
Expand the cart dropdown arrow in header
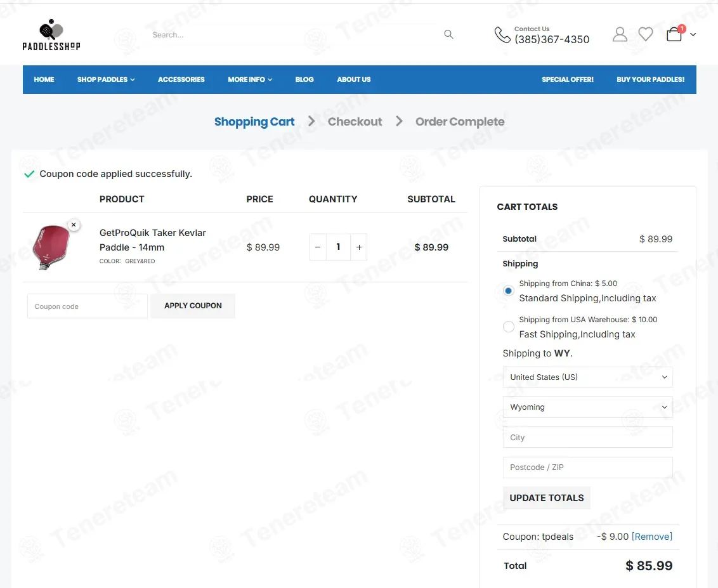tap(693, 34)
